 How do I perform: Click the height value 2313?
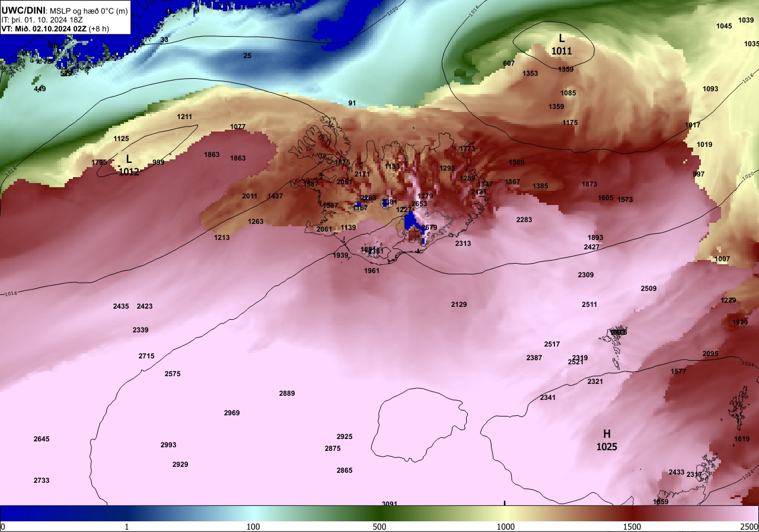coord(463,243)
